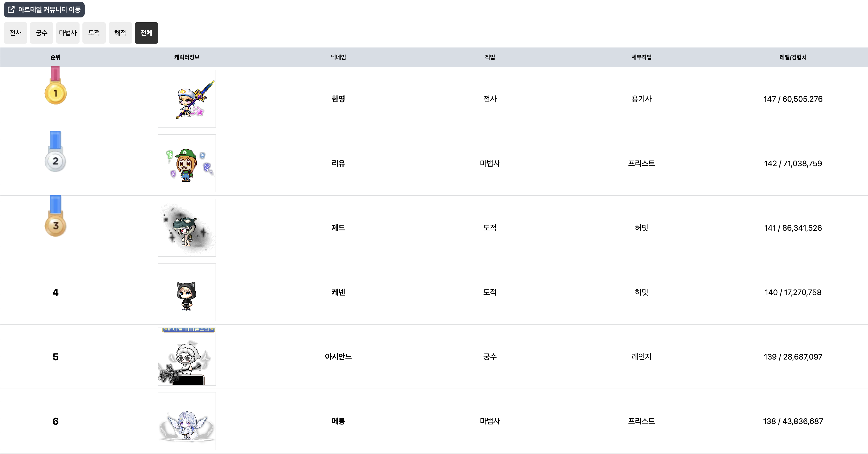Click the 닉네임 column header
Image resolution: width=868 pixels, height=454 pixels.
(x=338, y=57)
